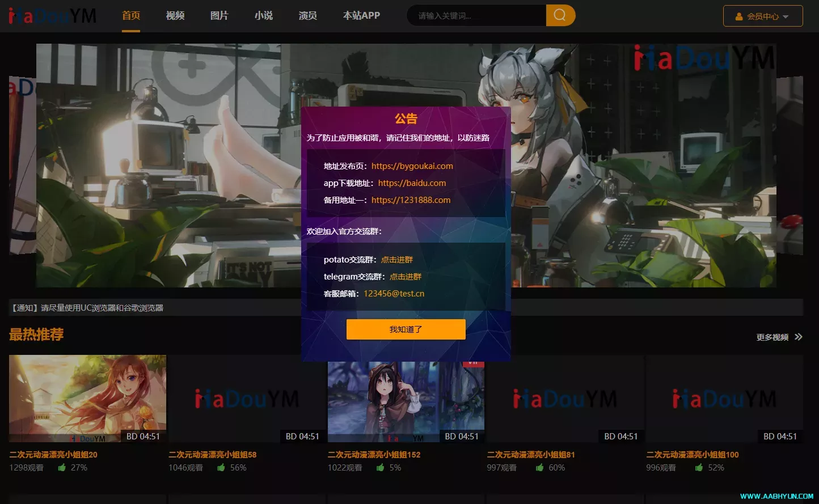Click thumbs-up icon under 二次元动漫漂亮小姐姐81
Viewport: 819px width, 504px height.
click(539, 467)
